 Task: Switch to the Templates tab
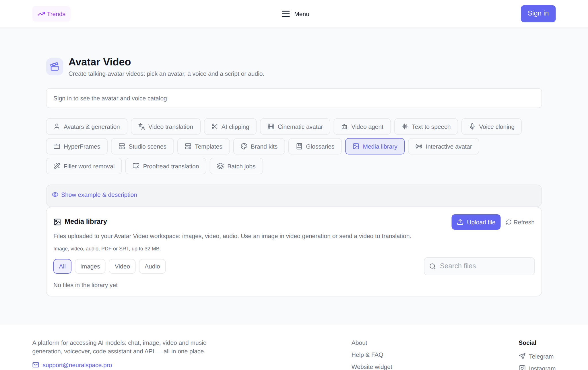pyautogui.click(x=203, y=146)
